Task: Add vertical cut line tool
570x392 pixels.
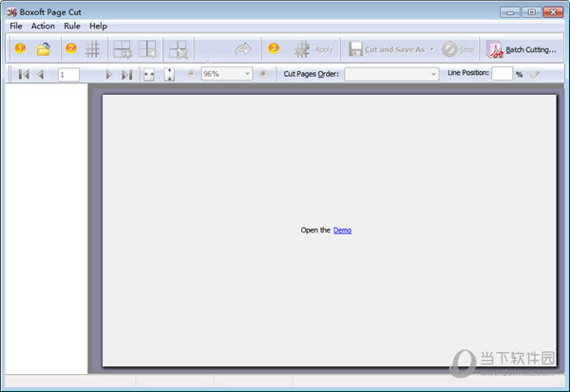Action: point(147,49)
